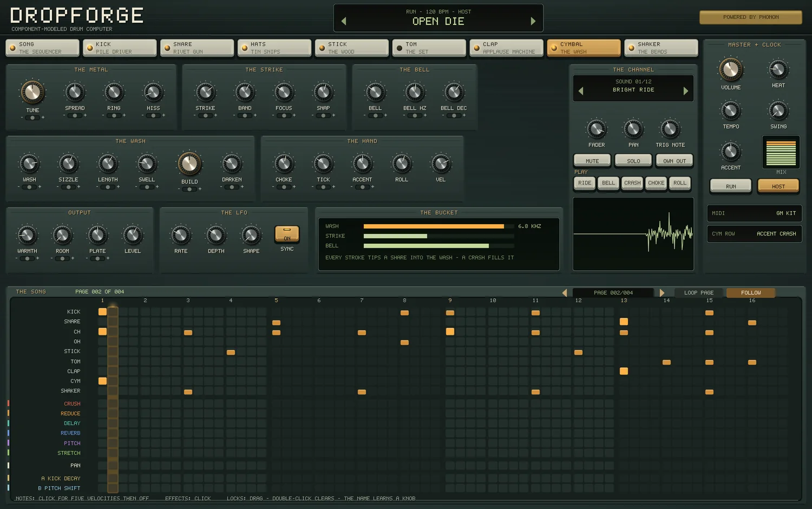Click the CHOKE knob in The Hand
The height and width of the screenshot is (509, 812).
[284, 164]
